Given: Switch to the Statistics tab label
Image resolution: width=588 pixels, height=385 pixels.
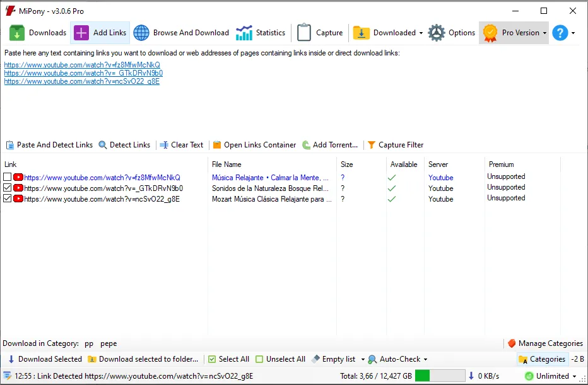Looking at the screenshot, I should (x=271, y=33).
